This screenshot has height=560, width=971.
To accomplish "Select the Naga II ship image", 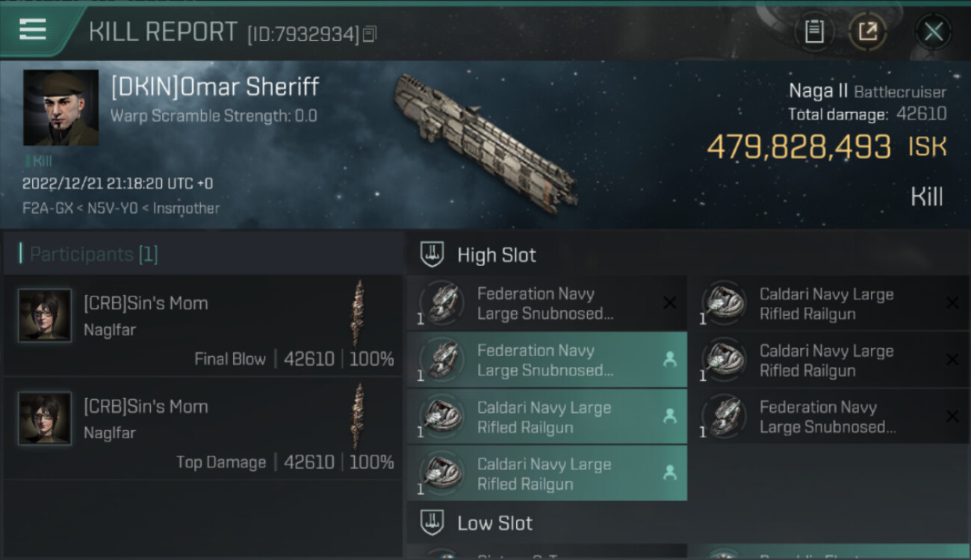I will pos(485,140).
